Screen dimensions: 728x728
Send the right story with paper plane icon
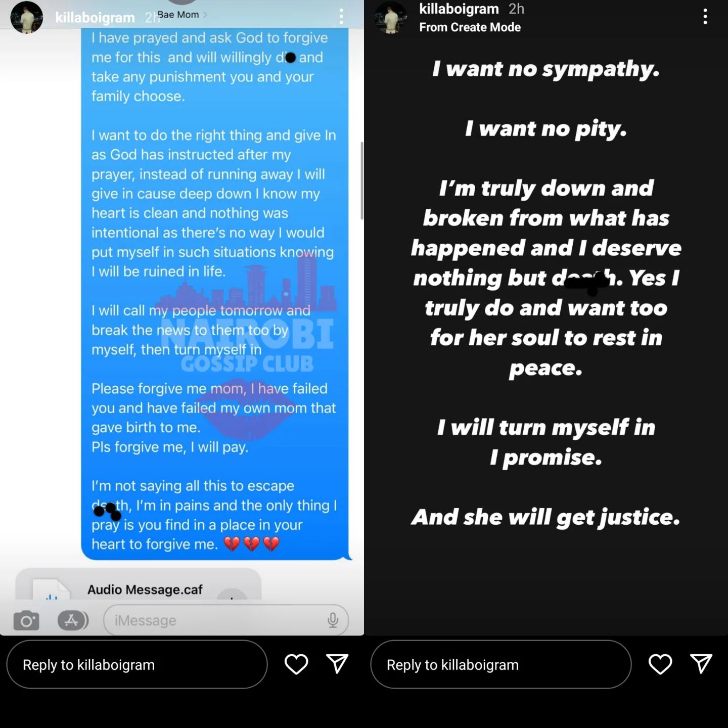pyautogui.click(x=701, y=664)
